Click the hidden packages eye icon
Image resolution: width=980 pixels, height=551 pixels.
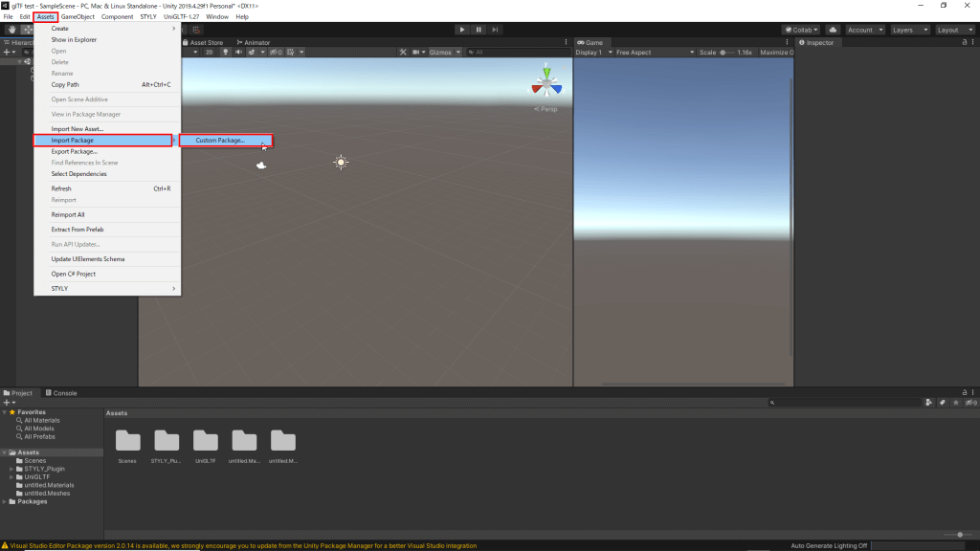pos(971,403)
